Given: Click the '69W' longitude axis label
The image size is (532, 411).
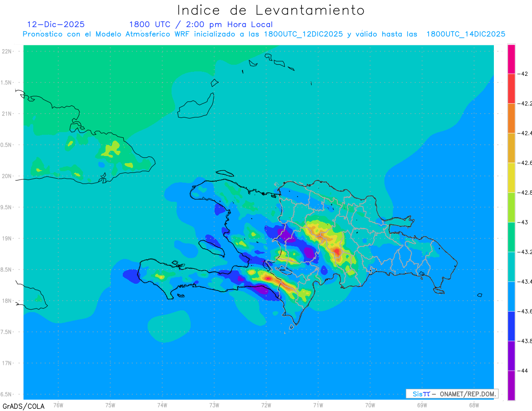Looking at the screenshot, I should pos(422,405).
